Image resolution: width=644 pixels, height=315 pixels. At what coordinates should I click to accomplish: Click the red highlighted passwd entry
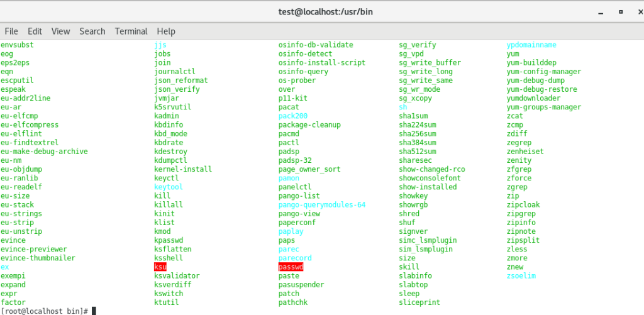[x=291, y=267]
